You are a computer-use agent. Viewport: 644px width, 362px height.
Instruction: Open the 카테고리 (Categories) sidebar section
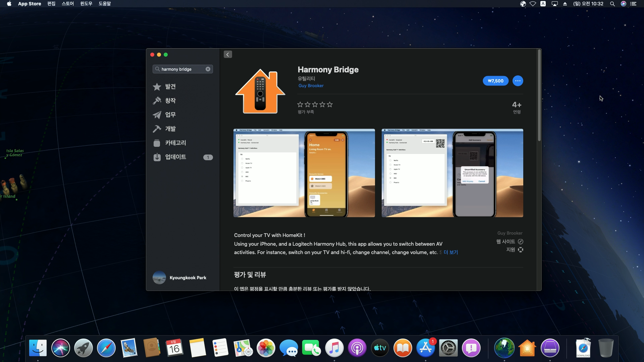tap(175, 143)
